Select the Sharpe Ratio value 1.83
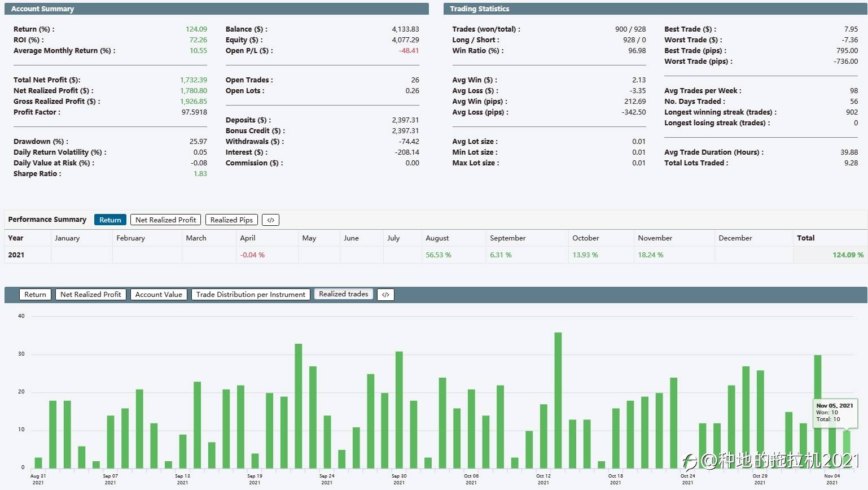This screenshot has height=490, width=868. (x=200, y=174)
